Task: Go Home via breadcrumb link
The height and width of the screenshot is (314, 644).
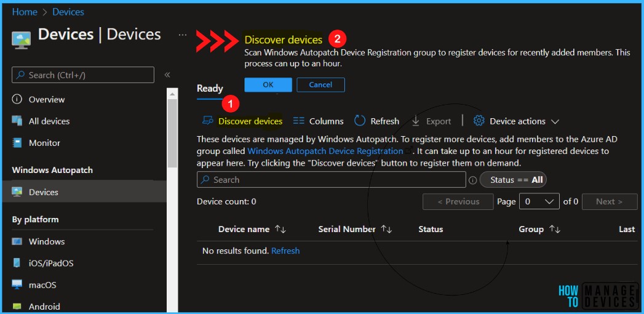Action: click(x=25, y=12)
